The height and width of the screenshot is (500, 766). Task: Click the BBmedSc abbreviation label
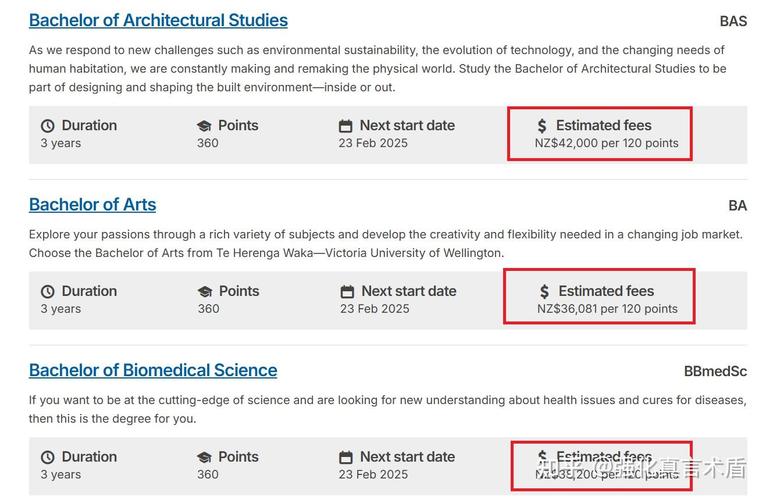click(715, 371)
